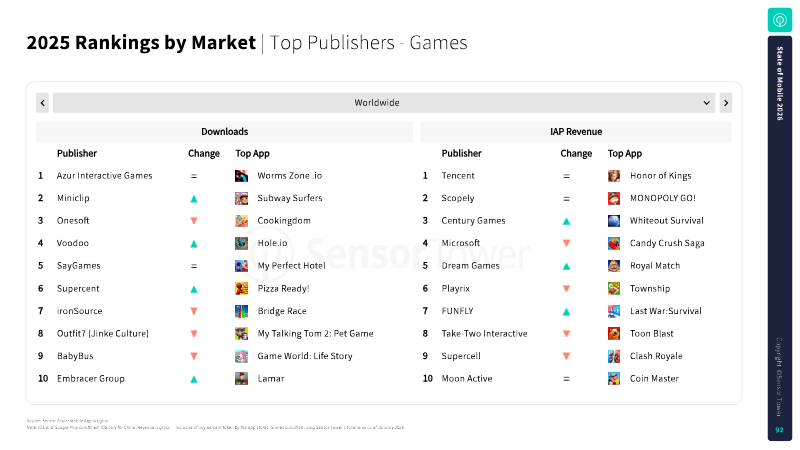Go to the next market arrow

(725, 103)
